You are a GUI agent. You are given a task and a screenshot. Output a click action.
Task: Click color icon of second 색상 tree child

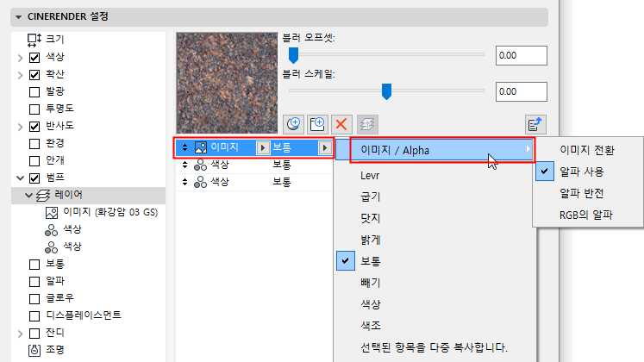pyautogui.click(x=52, y=247)
